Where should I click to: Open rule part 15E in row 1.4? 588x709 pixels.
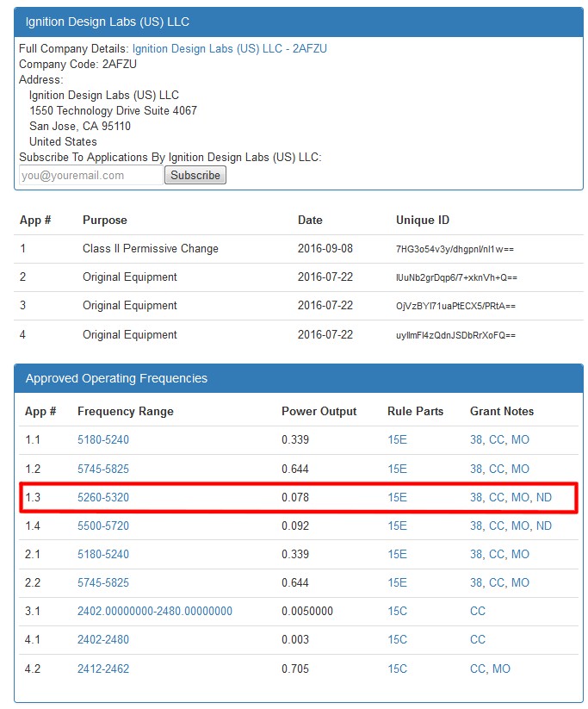[397, 526]
